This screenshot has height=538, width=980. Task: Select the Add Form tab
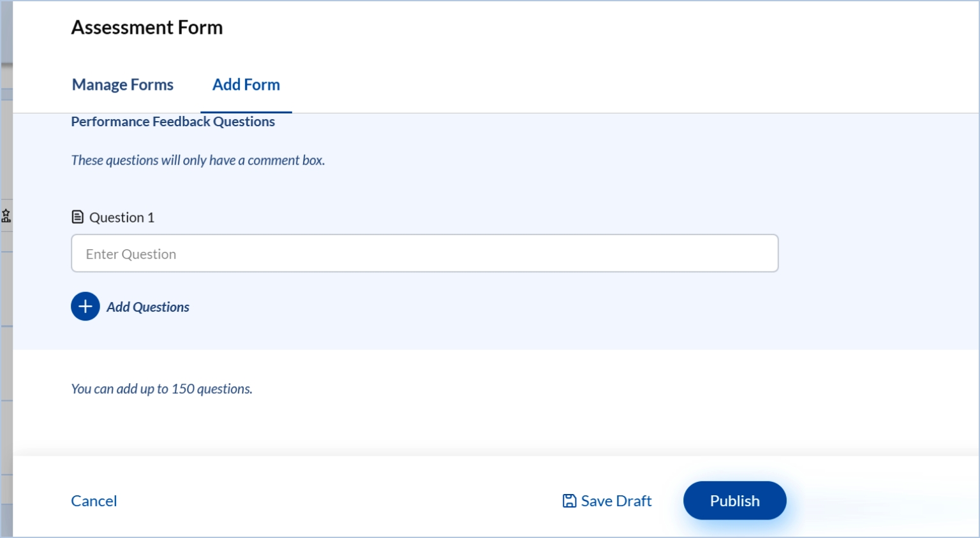(x=246, y=85)
